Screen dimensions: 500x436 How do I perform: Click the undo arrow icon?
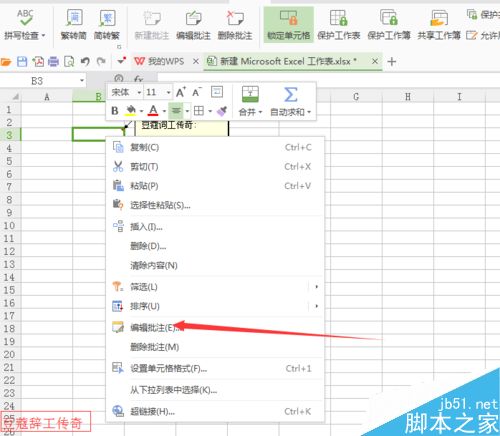(85, 62)
